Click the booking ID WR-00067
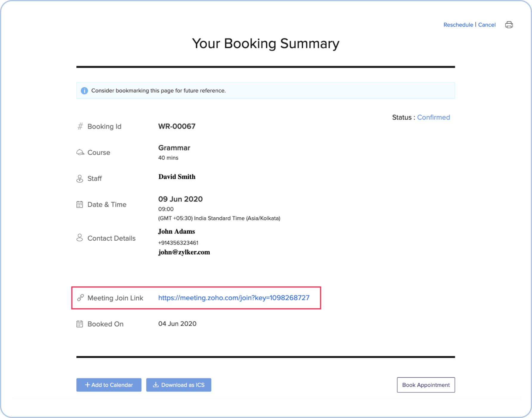This screenshot has height=418, width=532. (x=177, y=126)
